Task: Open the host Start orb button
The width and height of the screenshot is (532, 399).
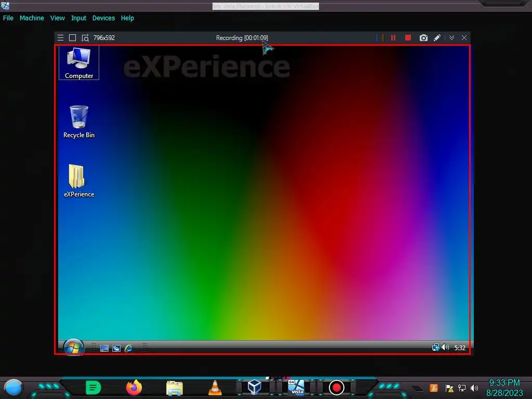Action: (x=13, y=388)
